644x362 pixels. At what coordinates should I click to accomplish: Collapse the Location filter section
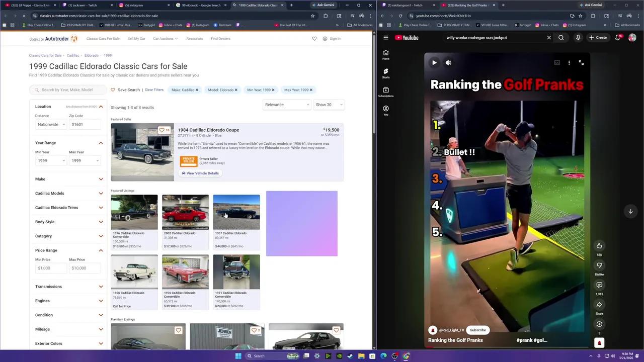(101, 107)
